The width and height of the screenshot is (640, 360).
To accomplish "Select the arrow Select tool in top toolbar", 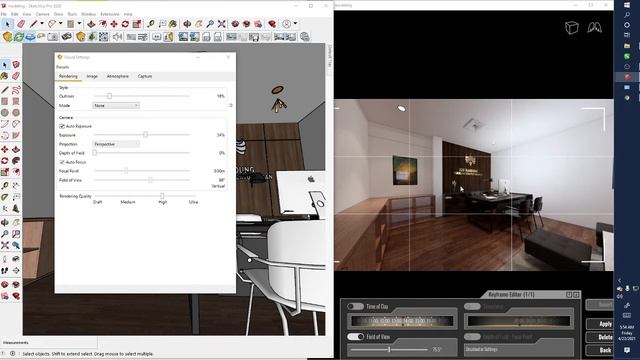I will [x=7, y=24].
